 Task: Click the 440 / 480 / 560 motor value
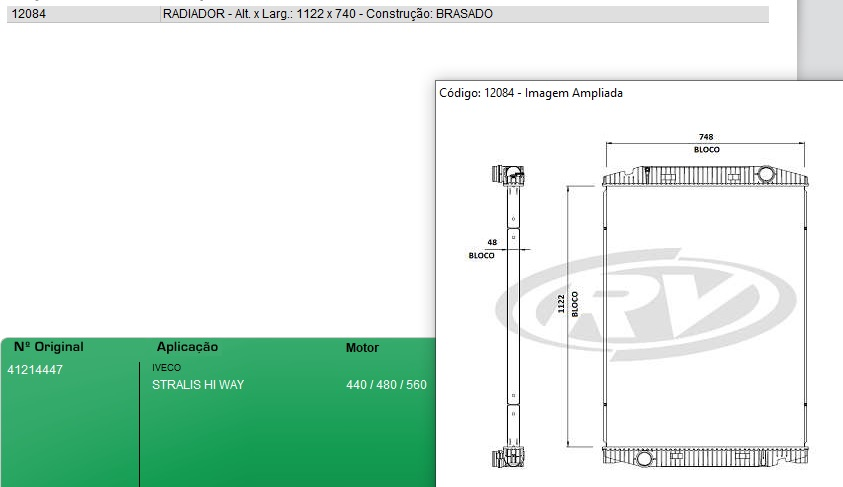[386, 385]
